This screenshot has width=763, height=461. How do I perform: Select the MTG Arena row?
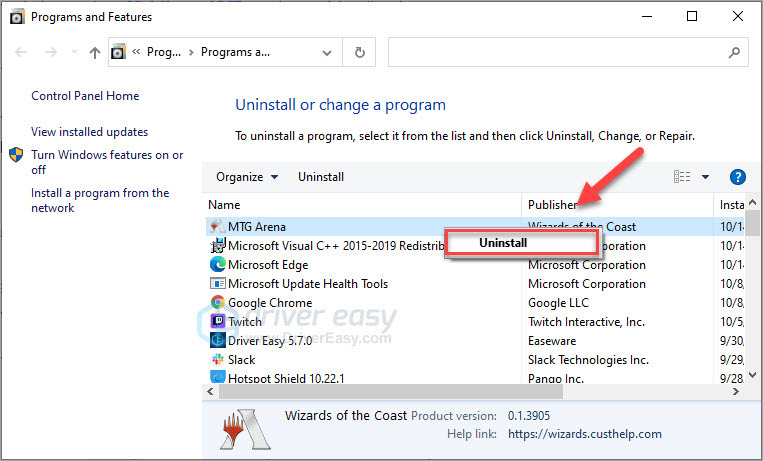(x=475, y=227)
